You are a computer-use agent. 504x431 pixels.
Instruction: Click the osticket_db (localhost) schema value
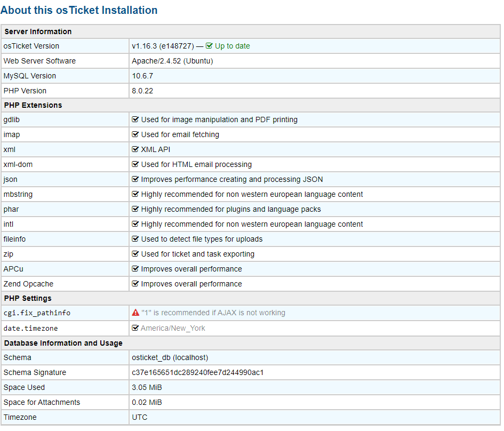point(170,357)
